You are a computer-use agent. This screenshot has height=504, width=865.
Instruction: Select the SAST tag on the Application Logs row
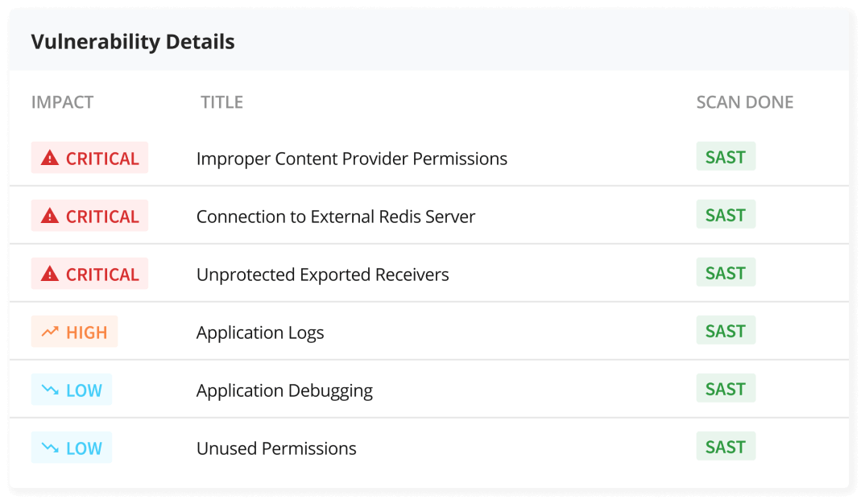click(726, 330)
